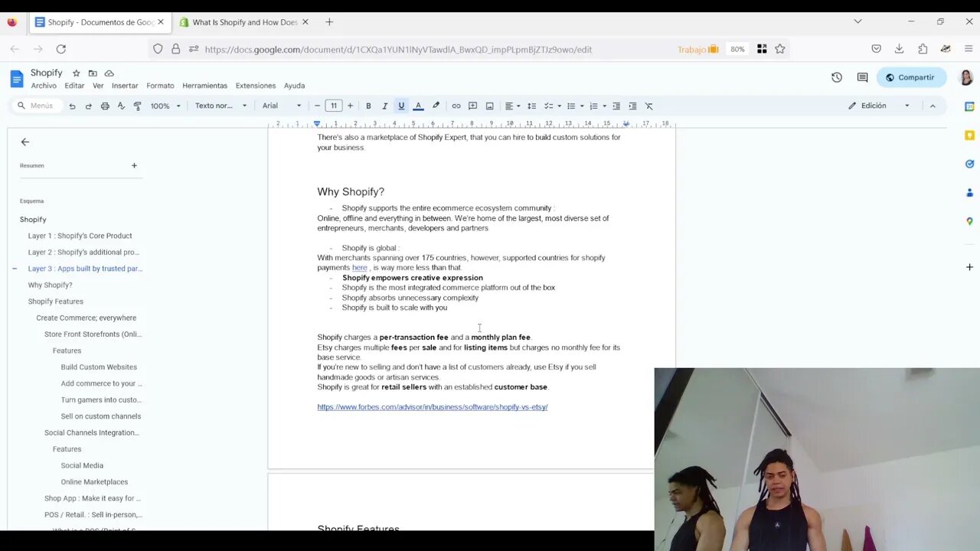
Task: Increase the paragraph indent
Action: point(632,106)
